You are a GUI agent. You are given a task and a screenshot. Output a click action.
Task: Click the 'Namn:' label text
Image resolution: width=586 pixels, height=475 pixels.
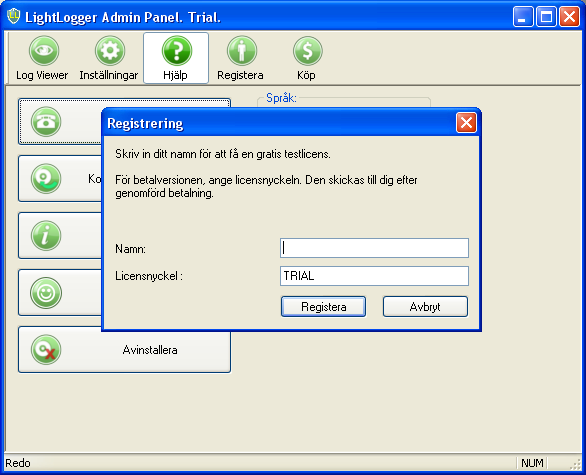point(130,249)
